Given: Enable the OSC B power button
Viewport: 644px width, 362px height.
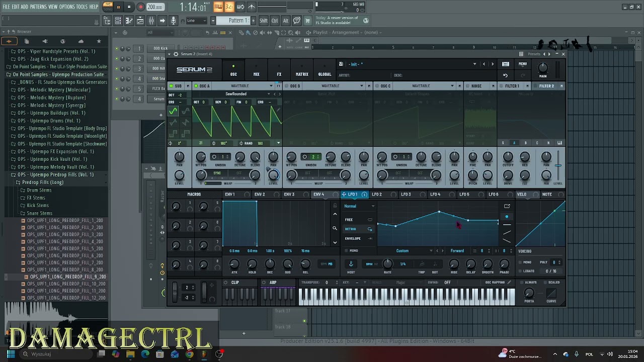Looking at the screenshot, I should click(x=286, y=86).
